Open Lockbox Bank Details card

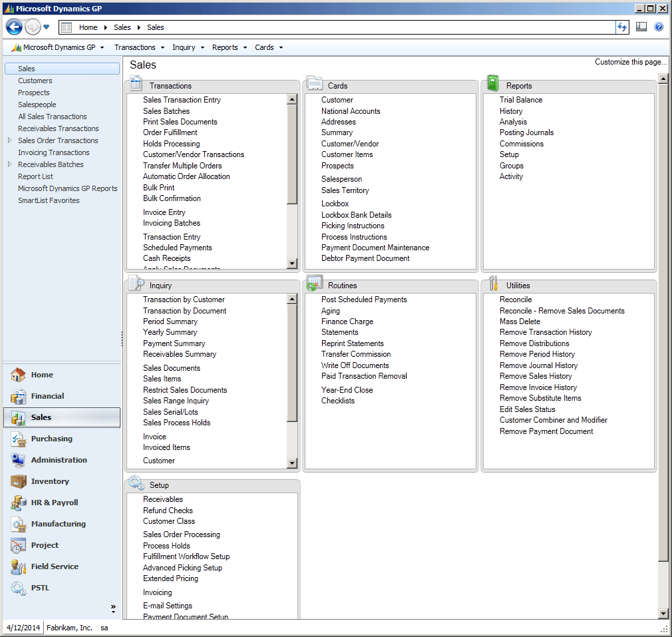tap(356, 215)
